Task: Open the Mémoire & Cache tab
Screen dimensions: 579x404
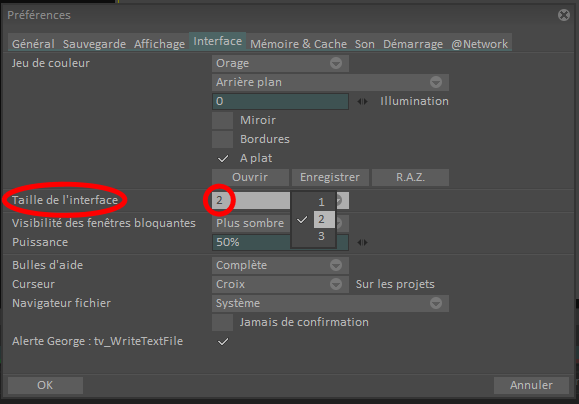Action: pyautogui.click(x=298, y=44)
